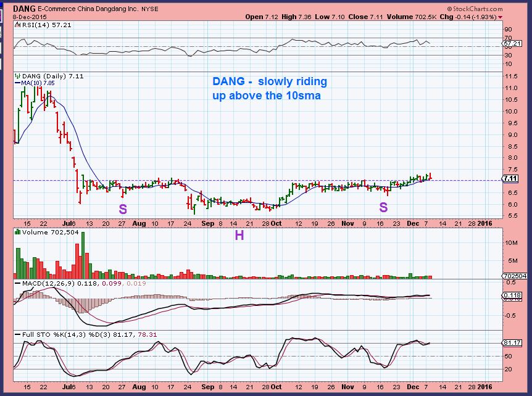
Task: Click the NYSE exchange label
Action: pyautogui.click(x=149, y=9)
